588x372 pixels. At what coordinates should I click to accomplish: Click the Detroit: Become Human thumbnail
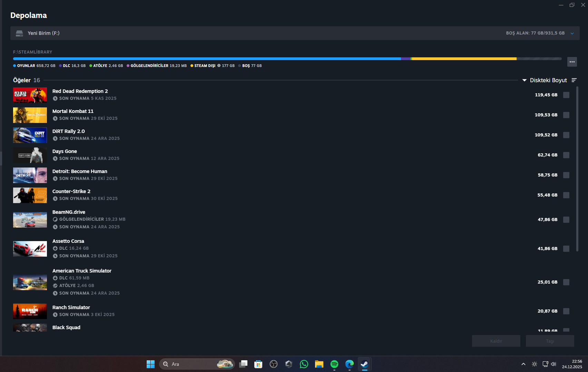pyautogui.click(x=30, y=175)
